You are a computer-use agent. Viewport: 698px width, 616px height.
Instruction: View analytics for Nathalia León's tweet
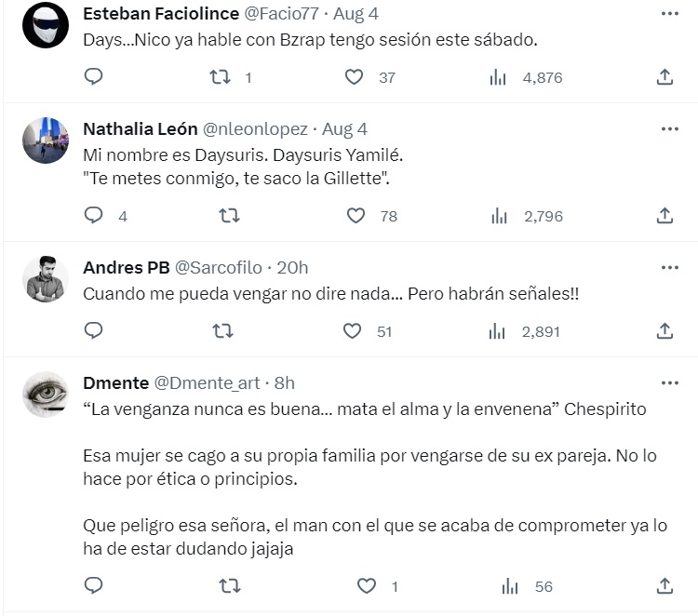[x=498, y=216]
